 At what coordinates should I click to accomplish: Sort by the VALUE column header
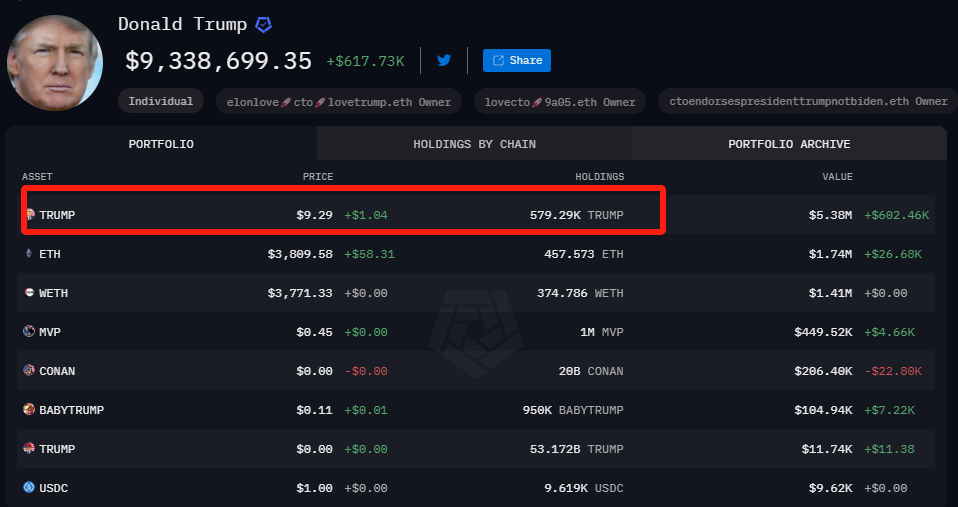[837, 177]
